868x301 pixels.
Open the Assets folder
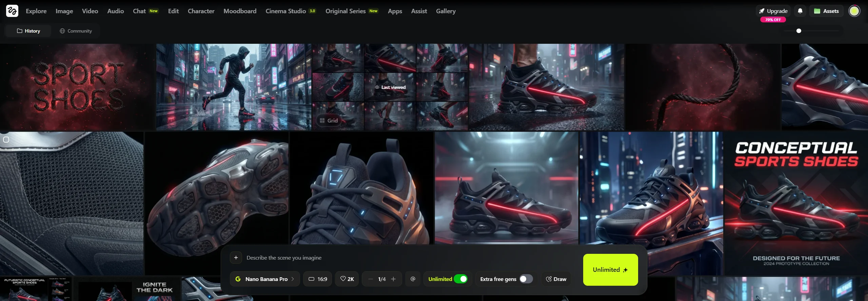(826, 11)
